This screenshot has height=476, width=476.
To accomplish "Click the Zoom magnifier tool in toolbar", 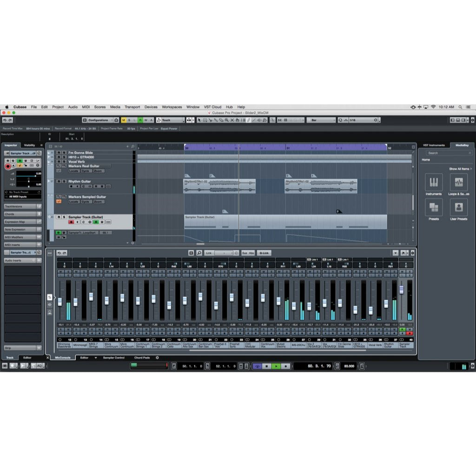I will pos(227,120).
